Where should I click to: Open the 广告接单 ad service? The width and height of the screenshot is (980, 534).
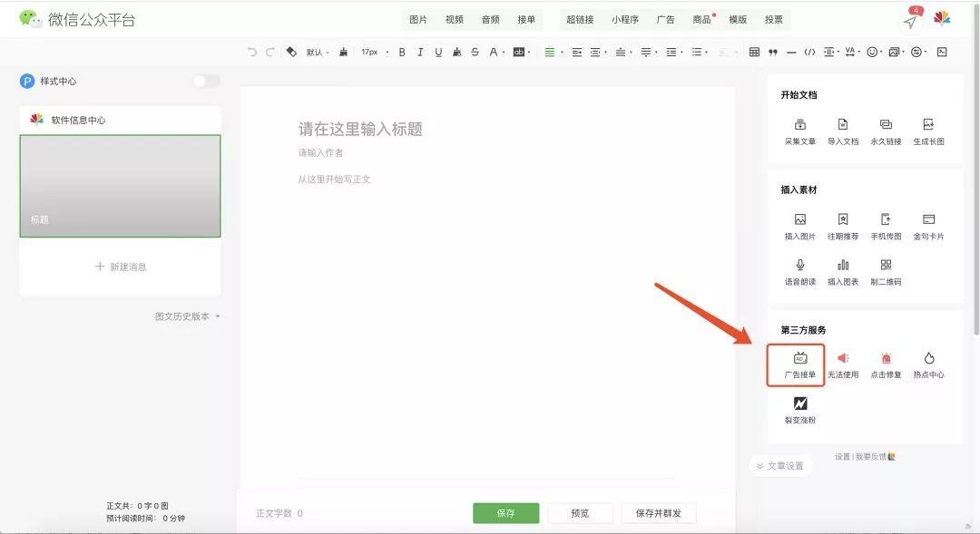[x=796, y=364]
